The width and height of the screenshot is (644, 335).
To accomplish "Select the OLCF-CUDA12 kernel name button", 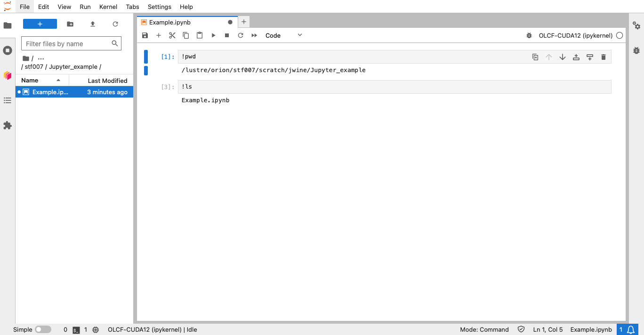I will coord(575,35).
